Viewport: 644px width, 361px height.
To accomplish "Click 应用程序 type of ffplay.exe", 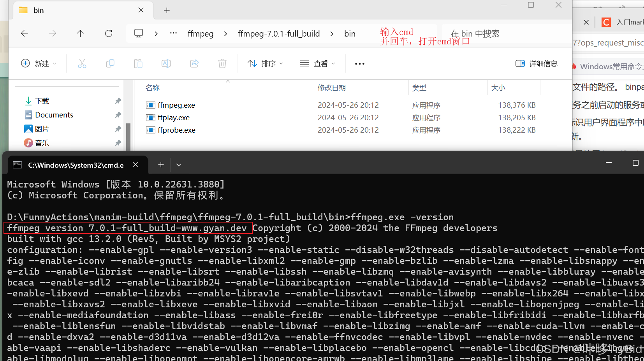I will click(x=426, y=117).
